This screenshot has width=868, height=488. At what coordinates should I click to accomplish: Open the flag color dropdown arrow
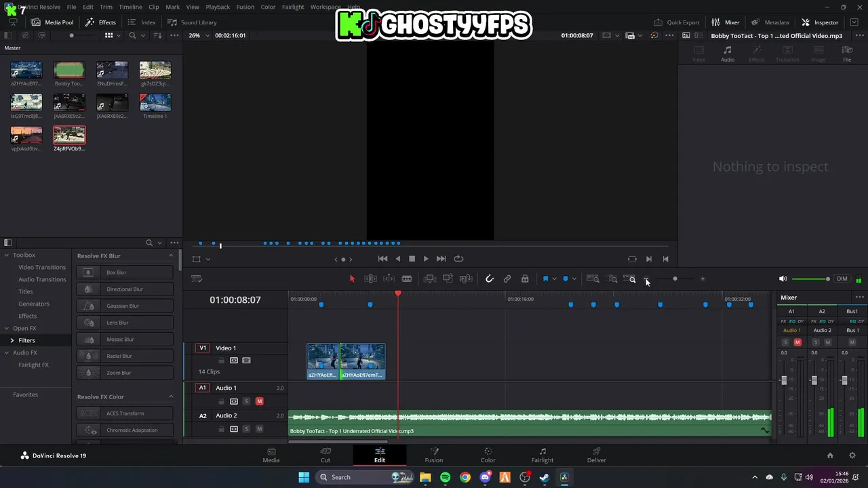554,279
